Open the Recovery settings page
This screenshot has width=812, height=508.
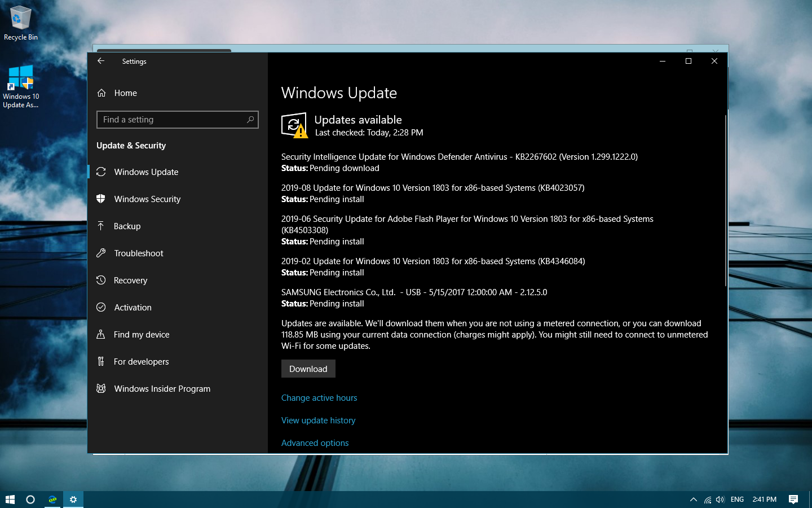click(x=178, y=280)
